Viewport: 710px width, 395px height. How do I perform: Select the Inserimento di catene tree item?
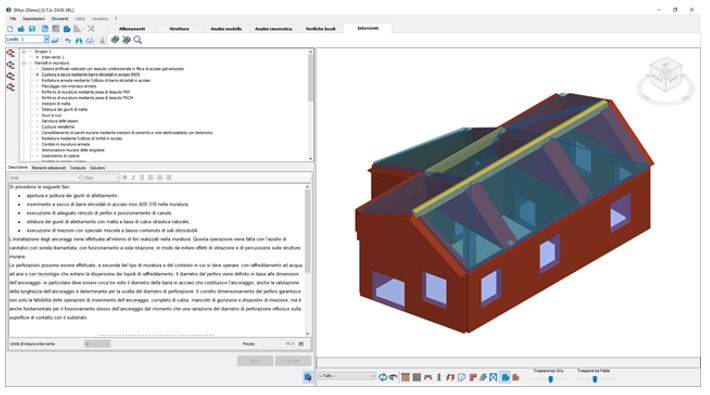tap(60, 156)
